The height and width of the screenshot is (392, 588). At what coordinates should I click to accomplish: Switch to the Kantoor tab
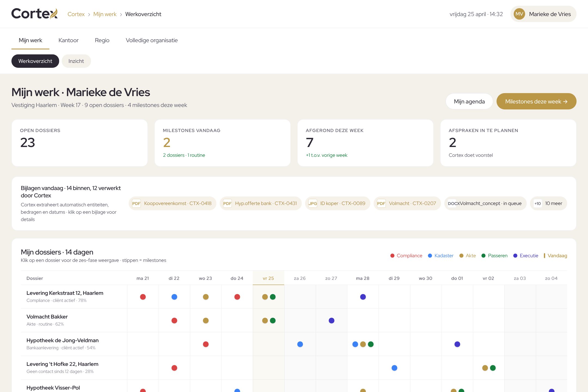point(68,40)
